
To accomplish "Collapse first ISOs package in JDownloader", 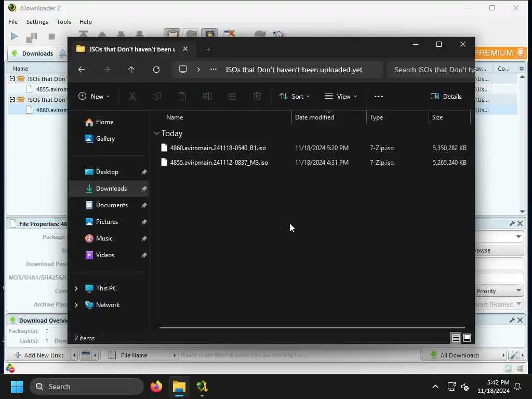I will tap(12, 79).
